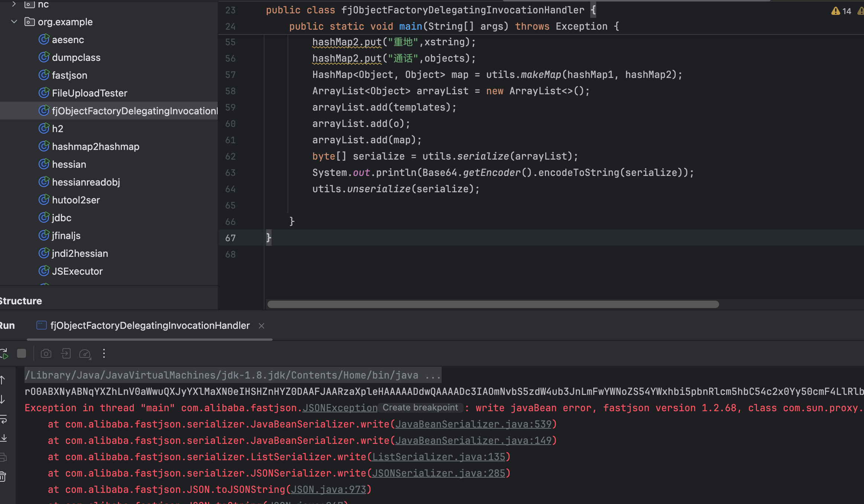
Task: Toggle soft-wrap in the console
Action: click(x=3, y=419)
